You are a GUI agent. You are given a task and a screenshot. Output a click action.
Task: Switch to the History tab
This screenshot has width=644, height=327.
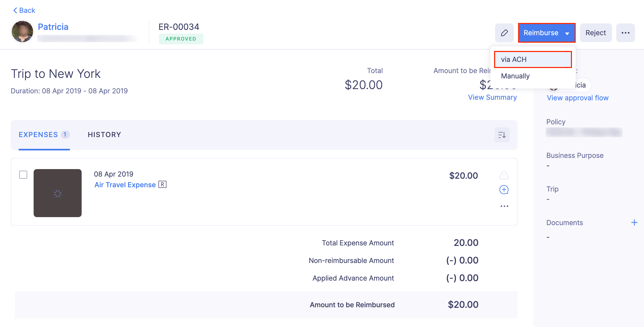coord(104,135)
